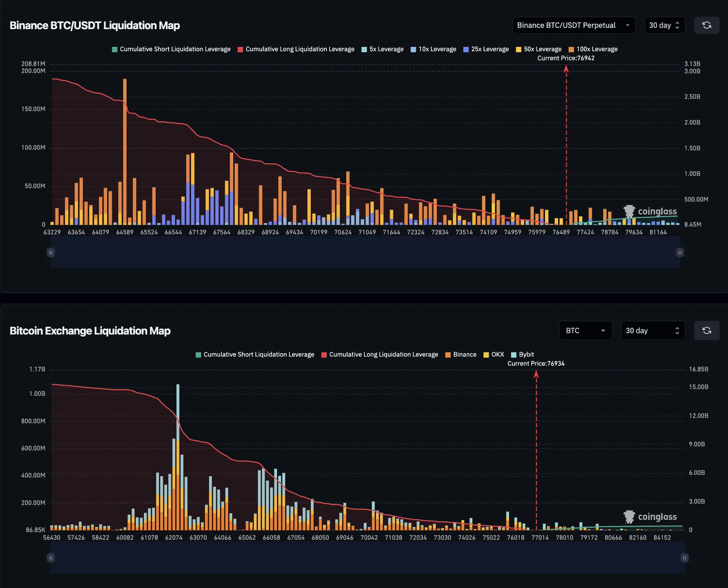Refresh the Bitcoin Exchange Liquidation Map
Viewport: 728px width, 588px height.
[707, 330]
